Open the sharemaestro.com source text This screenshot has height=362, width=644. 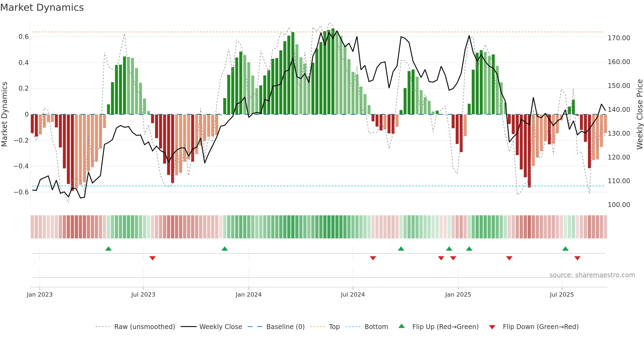[x=592, y=275]
